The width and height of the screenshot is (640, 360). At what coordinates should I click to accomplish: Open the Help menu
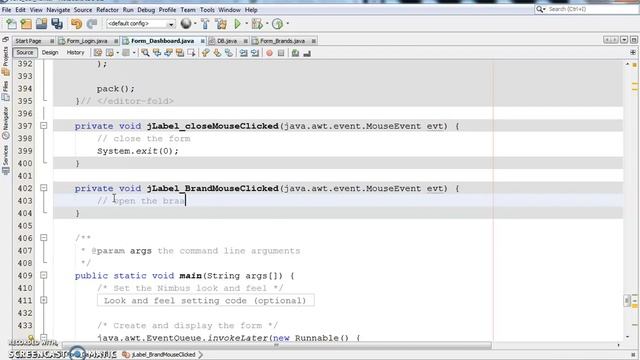point(251,9)
